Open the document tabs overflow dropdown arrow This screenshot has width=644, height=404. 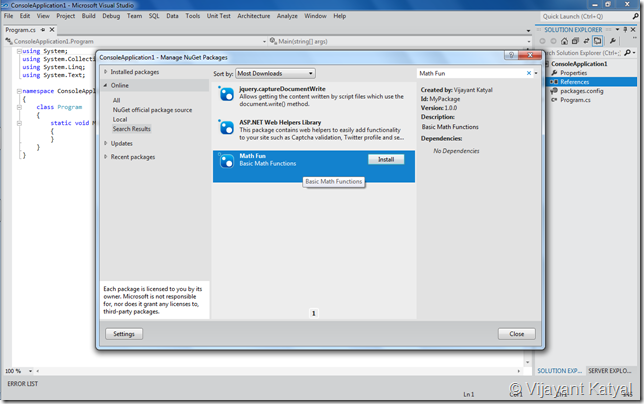528,30
